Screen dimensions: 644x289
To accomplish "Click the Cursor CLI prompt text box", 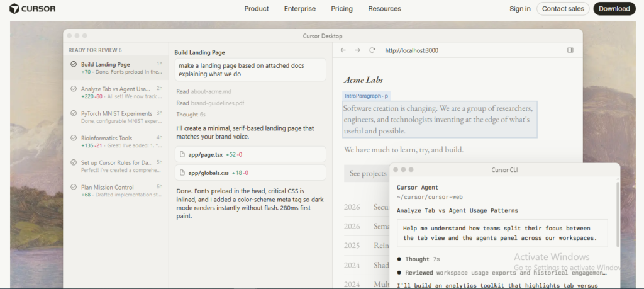I will pyautogui.click(x=502, y=233).
